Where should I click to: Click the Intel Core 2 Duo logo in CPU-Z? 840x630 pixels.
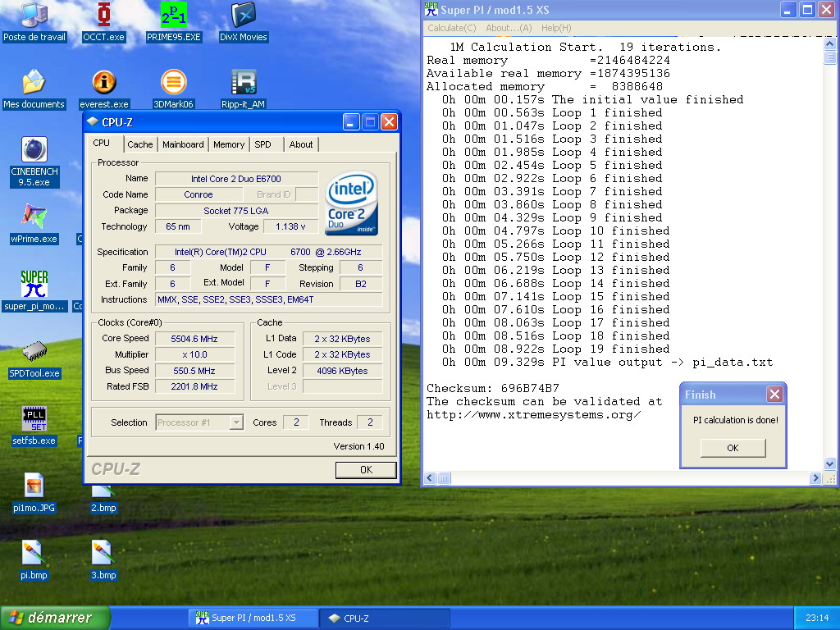351,203
